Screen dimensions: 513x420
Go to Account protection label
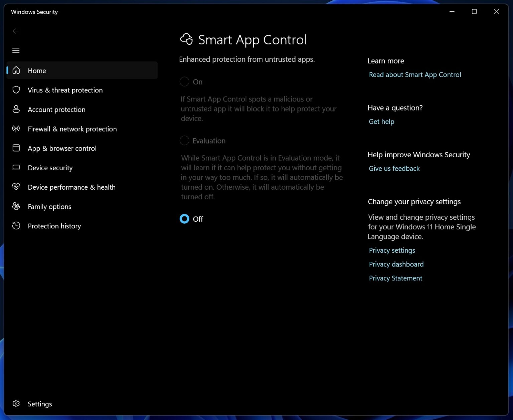coord(56,110)
